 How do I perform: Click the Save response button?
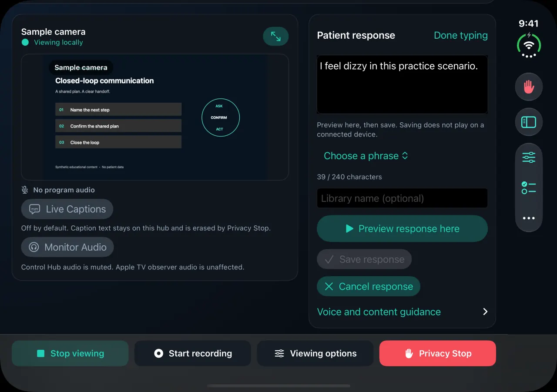(x=364, y=259)
